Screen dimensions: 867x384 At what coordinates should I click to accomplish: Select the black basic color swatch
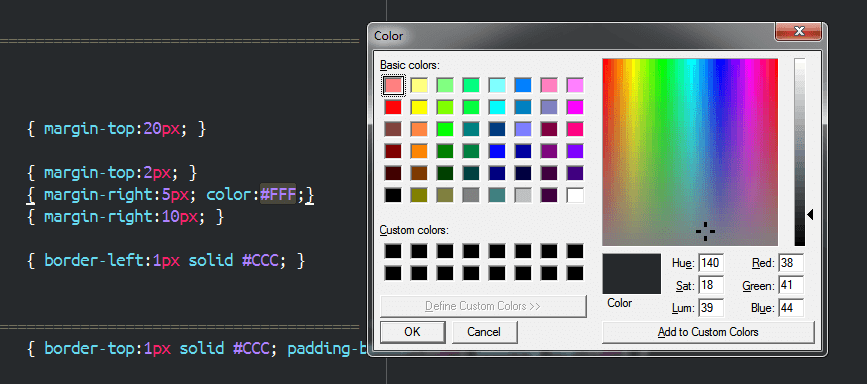(x=393, y=195)
